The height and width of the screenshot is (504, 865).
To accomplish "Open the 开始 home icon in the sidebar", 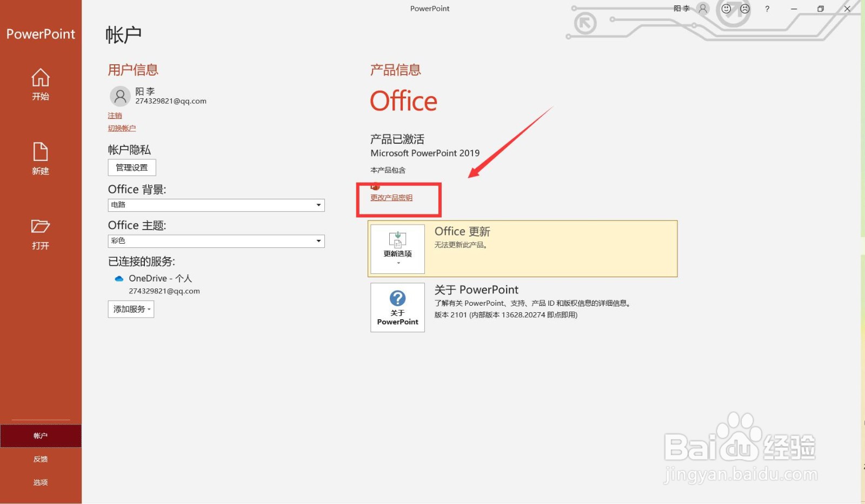I will [41, 77].
